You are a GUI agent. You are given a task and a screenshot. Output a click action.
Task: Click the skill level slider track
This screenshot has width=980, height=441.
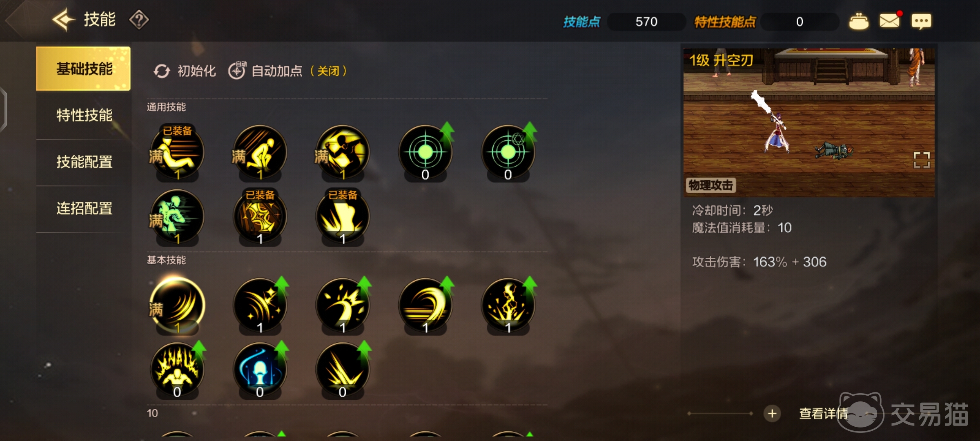click(x=720, y=414)
